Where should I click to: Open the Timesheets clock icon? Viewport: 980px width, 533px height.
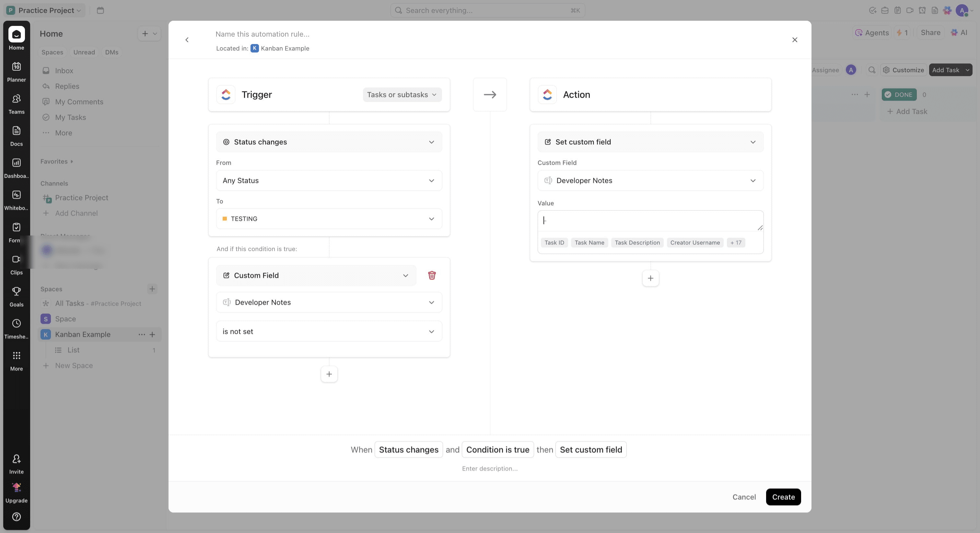point(16,323)
